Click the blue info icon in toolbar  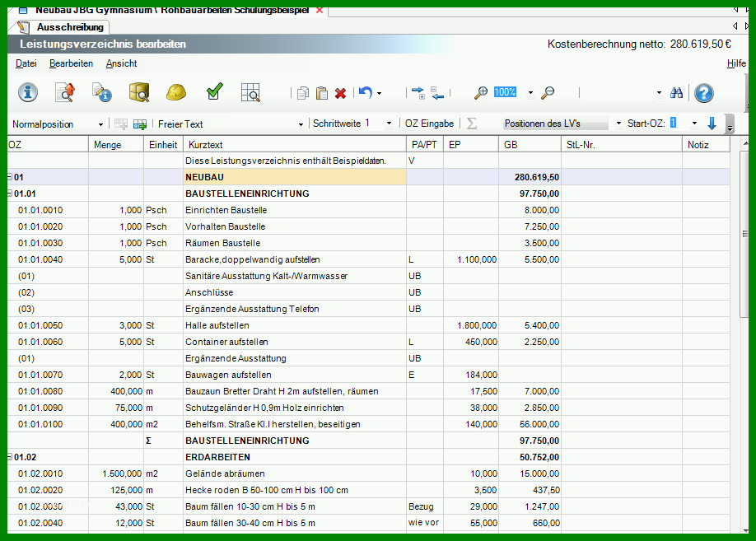28,92
